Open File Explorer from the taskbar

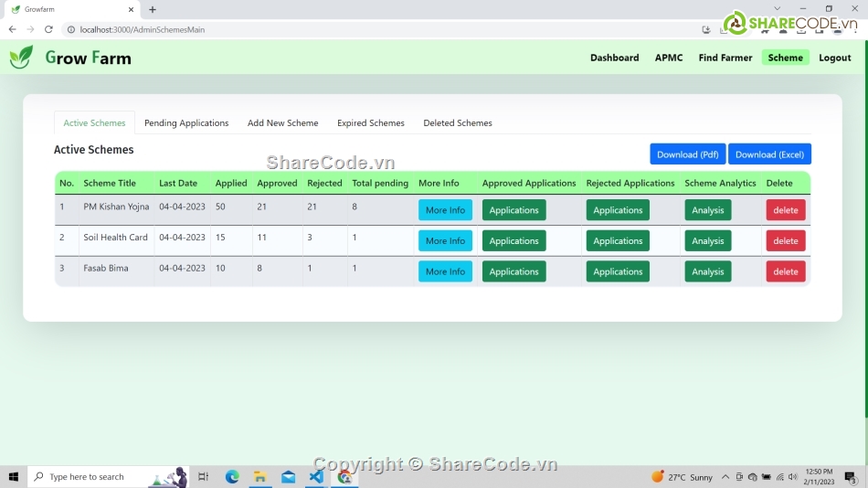[260, 477]
